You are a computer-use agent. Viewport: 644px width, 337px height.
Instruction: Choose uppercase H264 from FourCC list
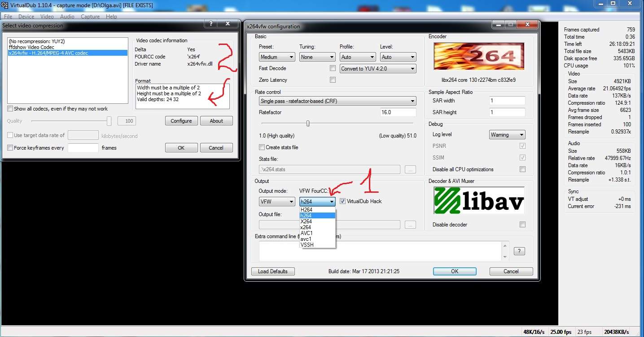tap(317, 210)
